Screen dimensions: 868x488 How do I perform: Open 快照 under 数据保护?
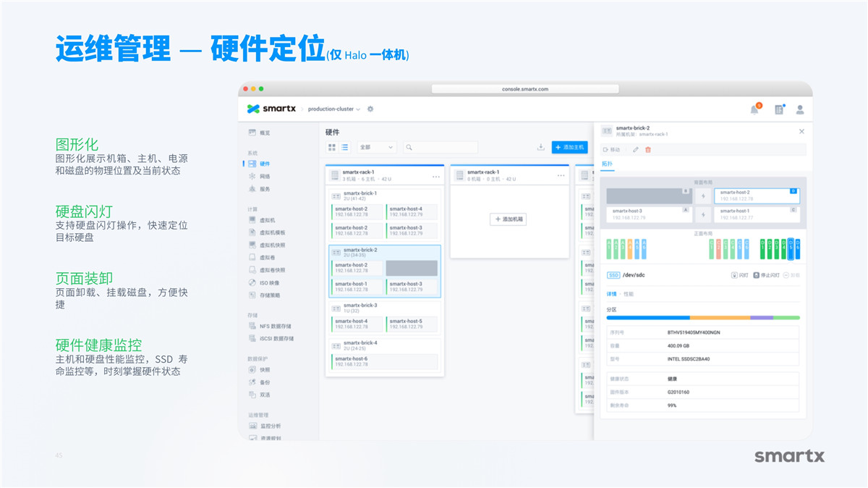point(260,370)
